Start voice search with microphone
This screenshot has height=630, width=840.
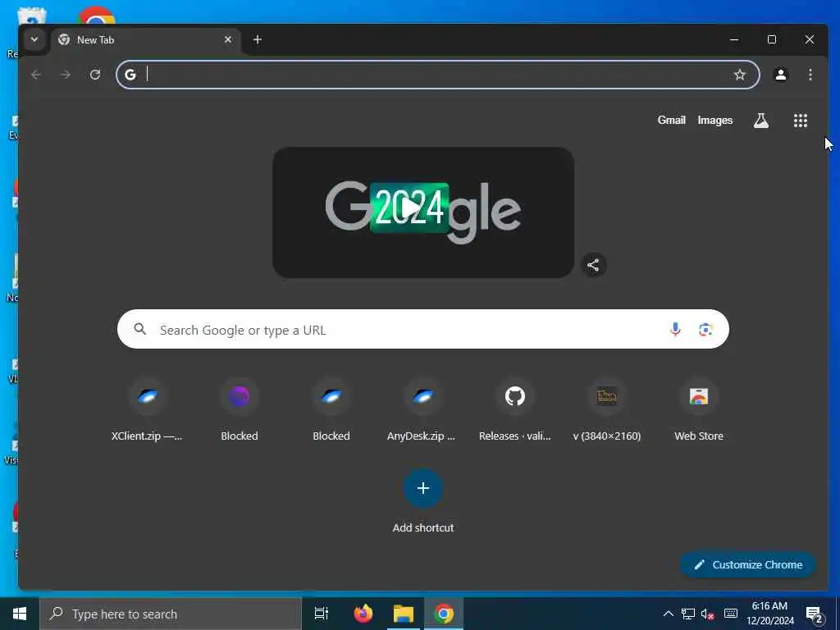pos(675,330)
